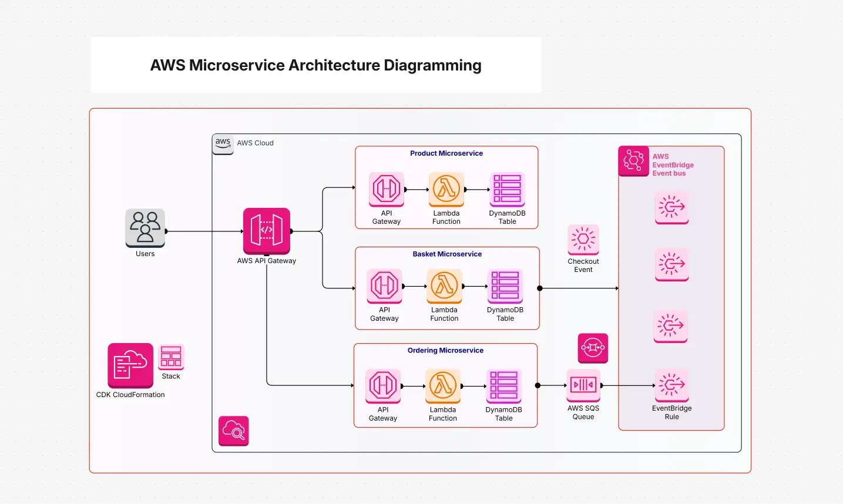Select the 'AWS EventBridge Event bus' label
Screen dimensions: 843x504
pos(673,165)
